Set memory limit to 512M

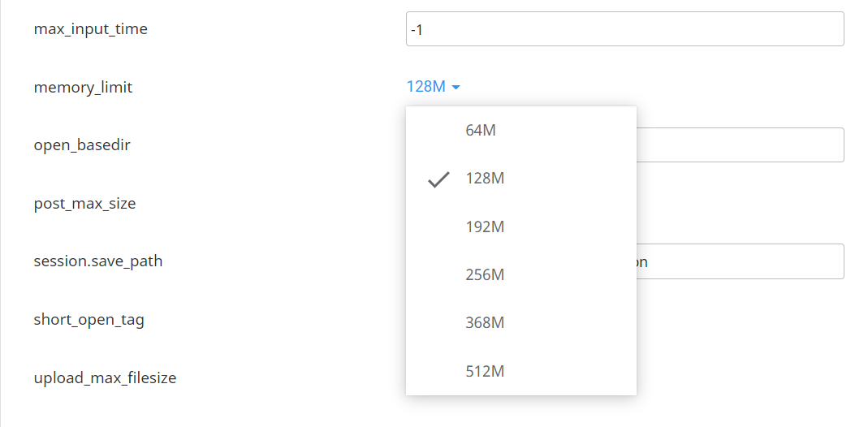pos(485,372)
